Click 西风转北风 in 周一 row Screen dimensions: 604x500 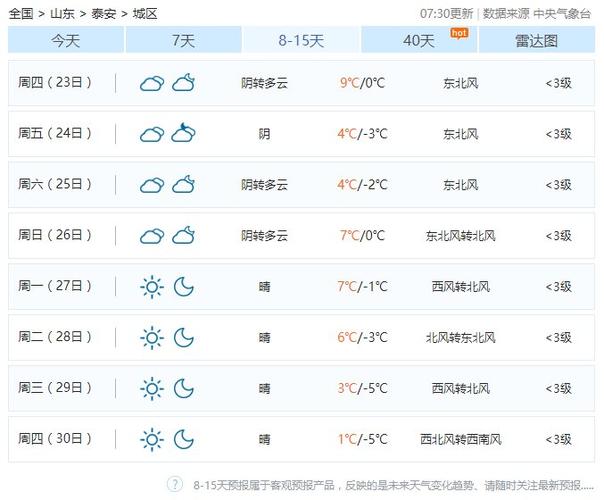pyautogui.click(x=460, y=286)
